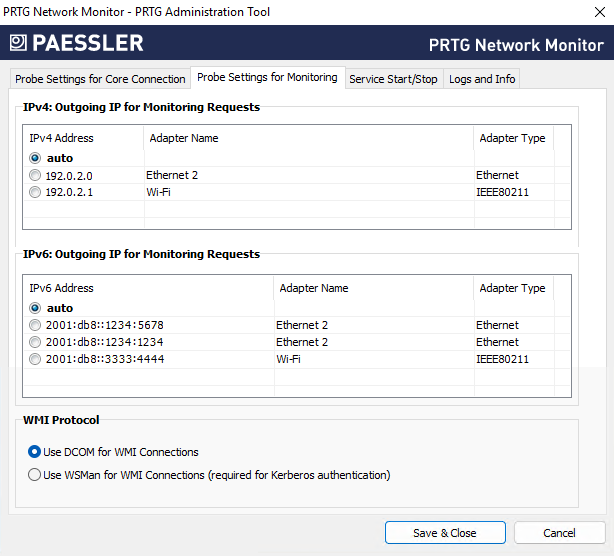This screenshot has height=556, width=614.
Task: Click Adapter Name header in IPv4 table
Action: [x=184, y=138]
